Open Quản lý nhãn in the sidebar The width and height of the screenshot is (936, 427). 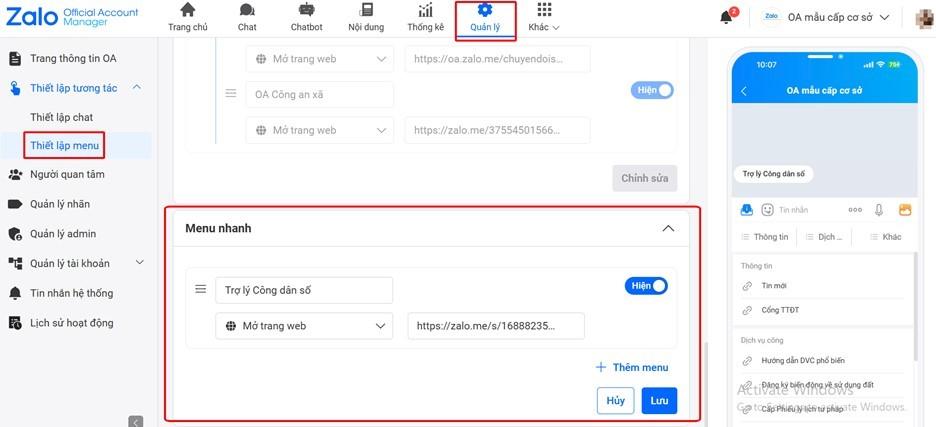[x=60, y=204]
